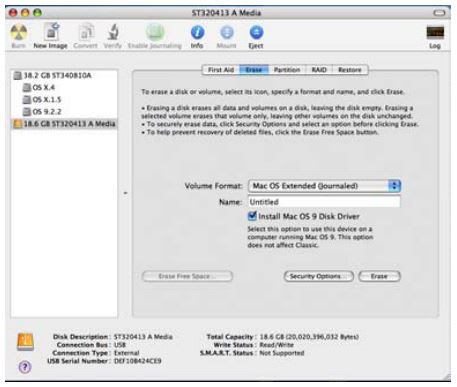The height and width of the screenshot is (387, 457).
Task: Click the USB Serial Number value DEF108424CE9
Action: (137, 361)
